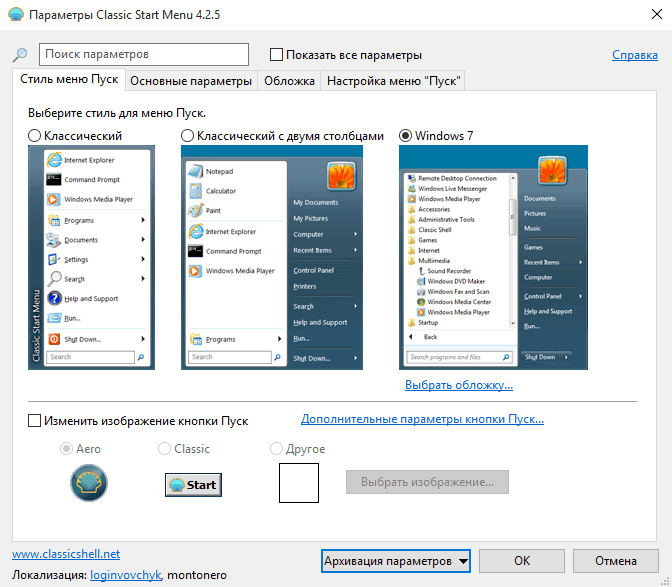Click the Выбрать обложку link
672x587 pixels.
[459, 385]
